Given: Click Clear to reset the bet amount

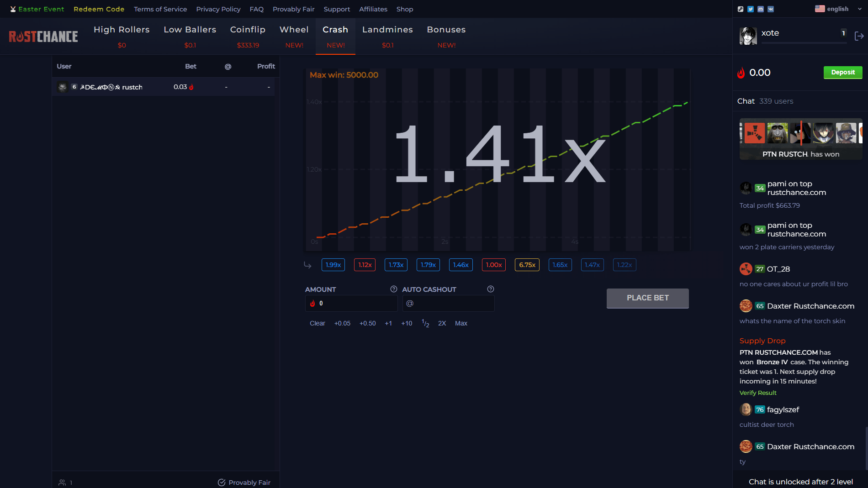Looking at the screenshot, I should pos(318,323).
